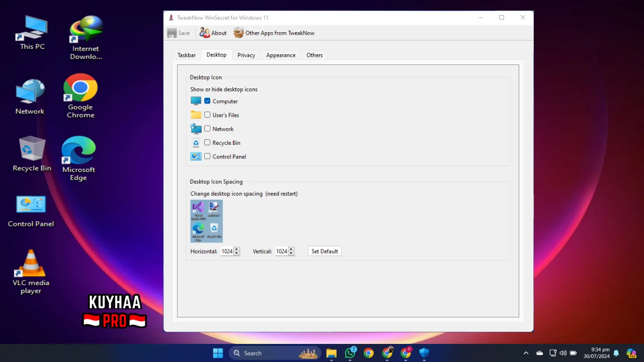Click the Computer monitor icon in list
Image resolution: width=644 pixels, height=362 pixels.
coord(196,101)
